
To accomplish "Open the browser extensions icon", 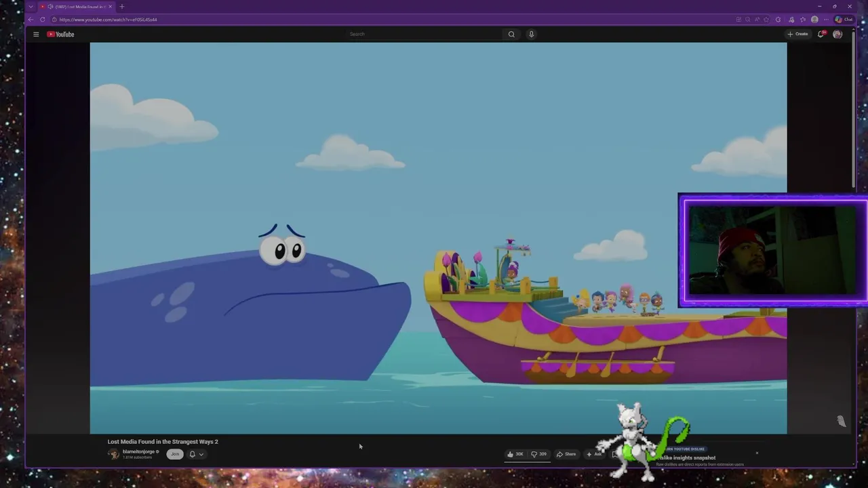I will [778, 20].
